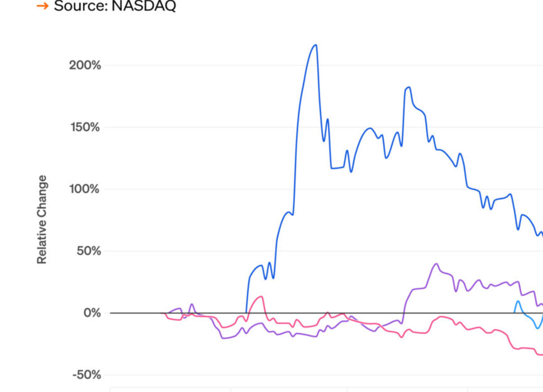This screenshot has width=543, height=392.
Task: Click the pink line's peak above 0%
Action: 261,296
